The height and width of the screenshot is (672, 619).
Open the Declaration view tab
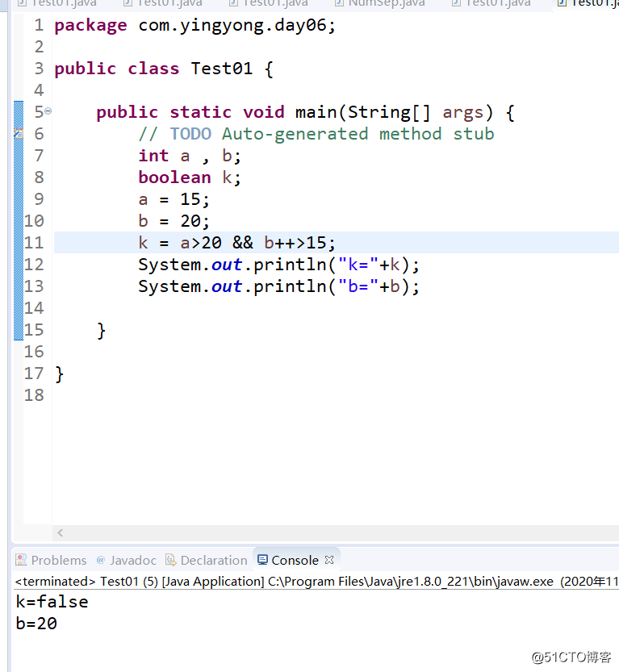tap(207, 560)
